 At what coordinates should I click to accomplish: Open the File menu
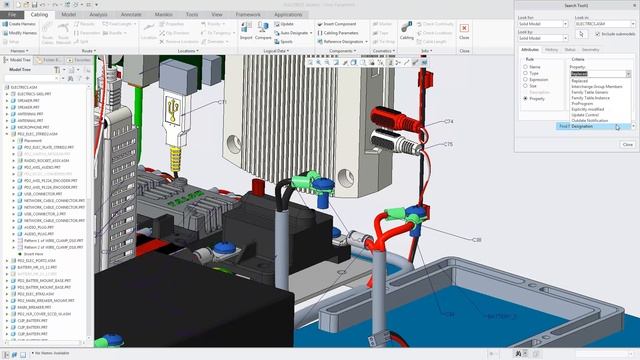coord(12,15)
